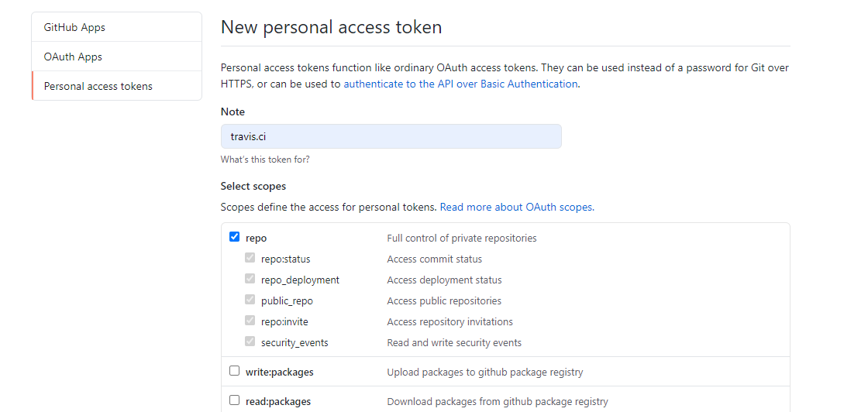Click the write:packages scope label
Screen dimensions: 868x412
(280, 373)
